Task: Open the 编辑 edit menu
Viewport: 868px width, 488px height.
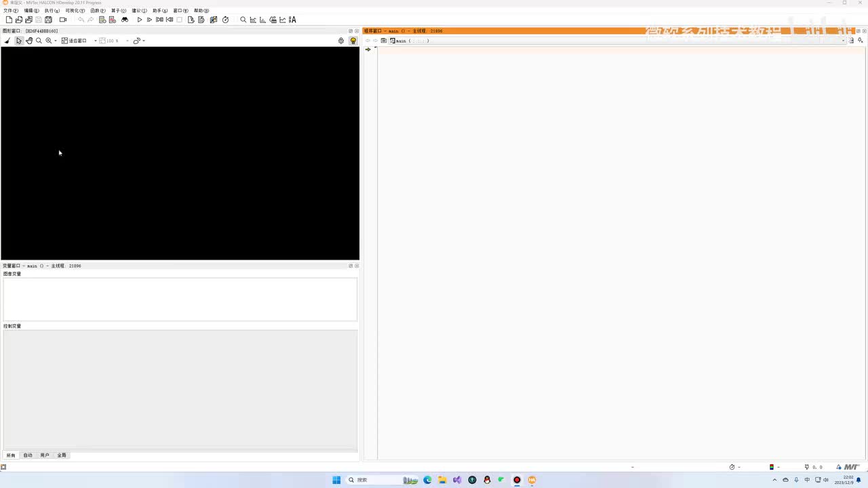Action: [x=32, y=11]
